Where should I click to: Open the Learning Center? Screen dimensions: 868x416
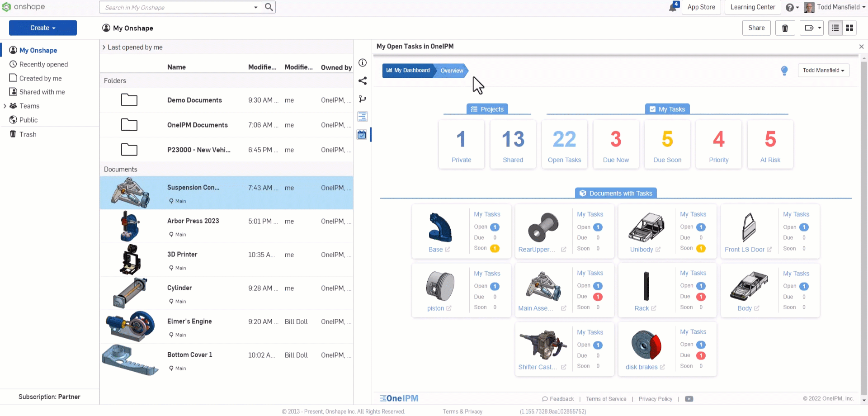(752, 7)
